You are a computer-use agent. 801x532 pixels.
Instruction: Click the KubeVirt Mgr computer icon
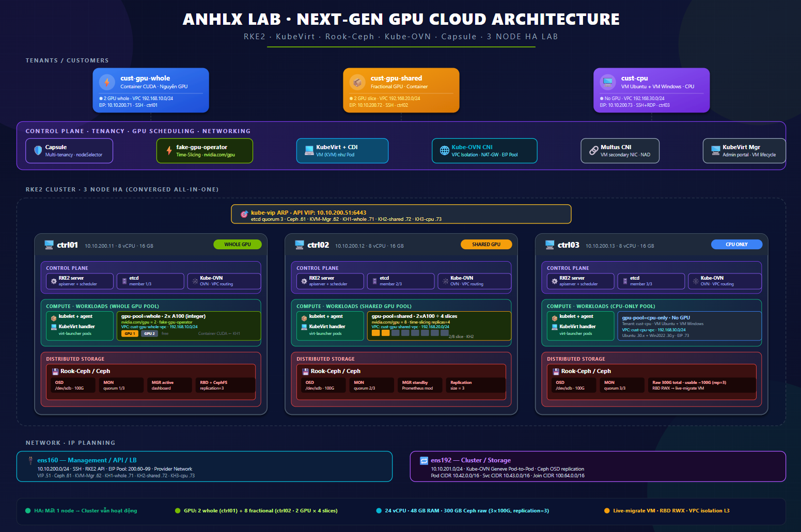[x=715, y=150]
